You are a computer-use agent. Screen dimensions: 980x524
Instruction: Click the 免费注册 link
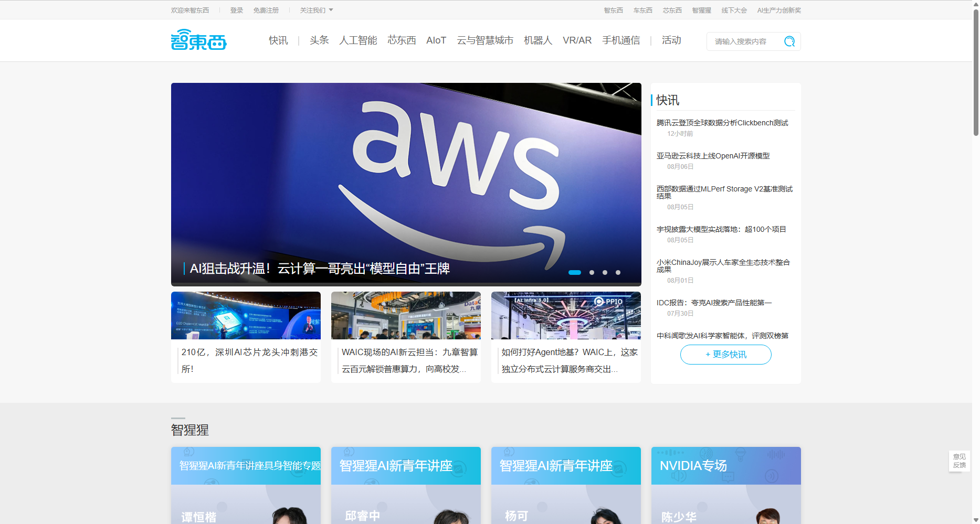point(266,10)
